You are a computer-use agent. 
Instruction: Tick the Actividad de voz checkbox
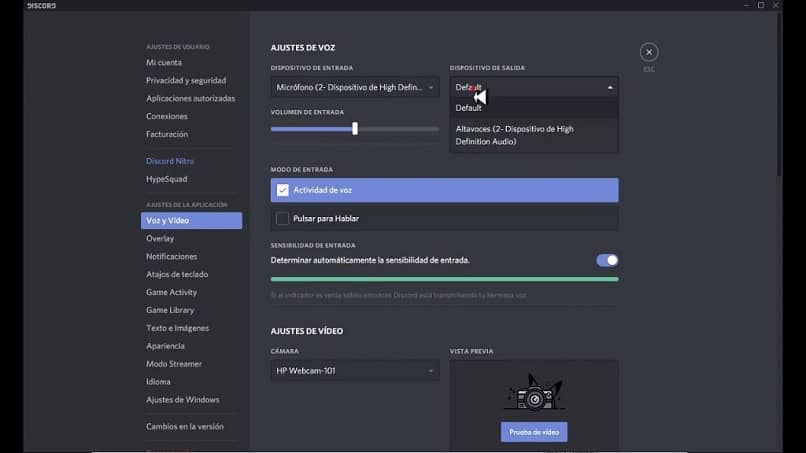[283, 190]
